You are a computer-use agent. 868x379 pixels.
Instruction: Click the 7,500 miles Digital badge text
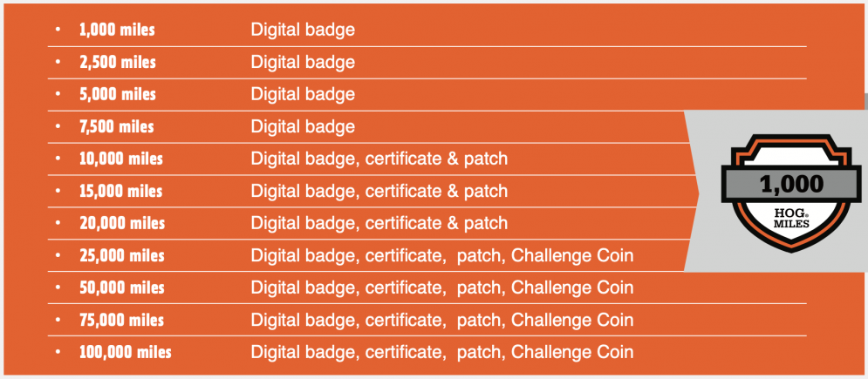click(x=303, y=126)
